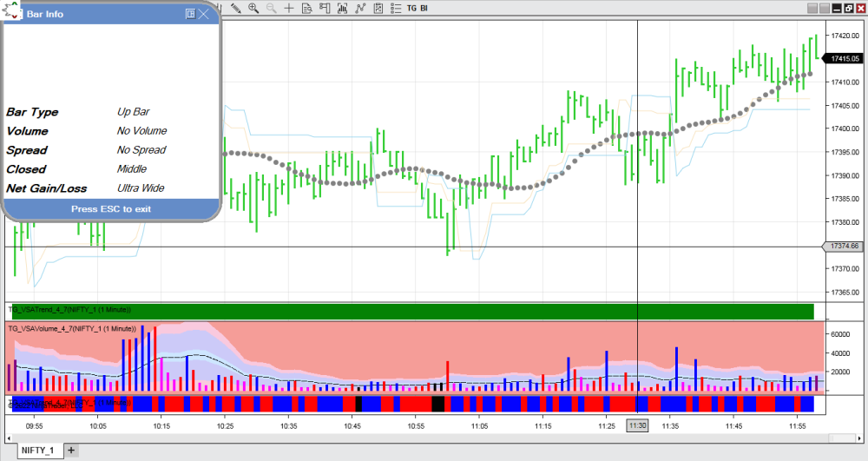Click the zoom in magnifier icon

253,8
